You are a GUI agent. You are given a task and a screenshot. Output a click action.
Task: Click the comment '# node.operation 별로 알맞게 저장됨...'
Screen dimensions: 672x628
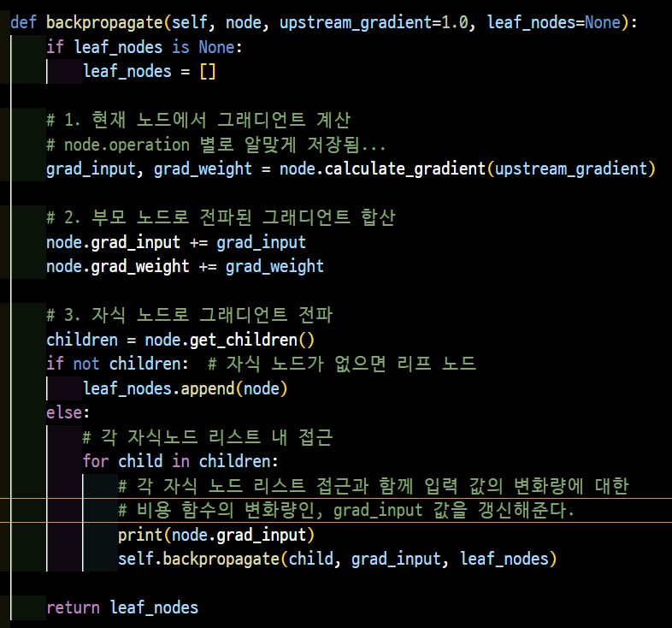click(x=216, y=145)
